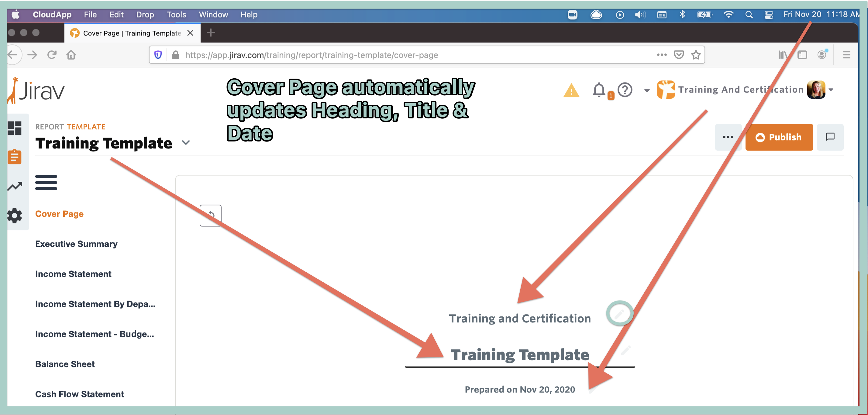Click the user profile avatar photo

(816, 90)
